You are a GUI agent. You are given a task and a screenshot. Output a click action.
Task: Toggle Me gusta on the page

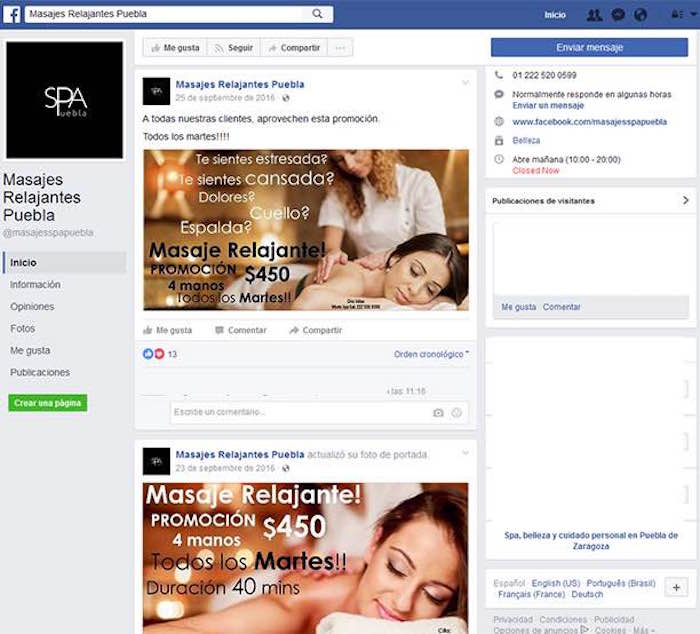point(174,48)
